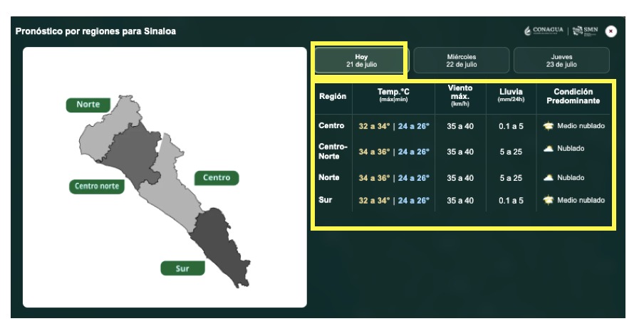The image size is (644, 331).
Task: Select the Norte row name in table
Action: pyautogui.click(x=328, y=177)
